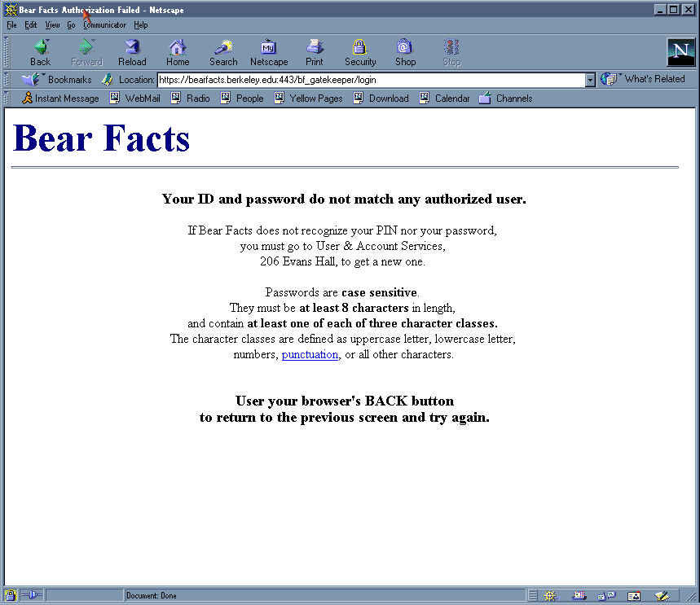Screen dimensions: 700x605
Task: Follow the punctuation hyperlink
Action: pyautogui.click(x=310, y=354)
